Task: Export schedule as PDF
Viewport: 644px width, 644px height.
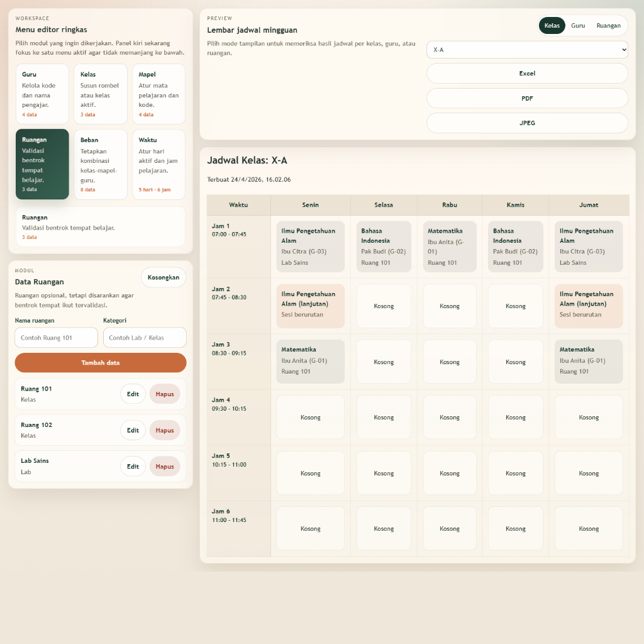Action: pyautogui.click(x=527, y=99)
